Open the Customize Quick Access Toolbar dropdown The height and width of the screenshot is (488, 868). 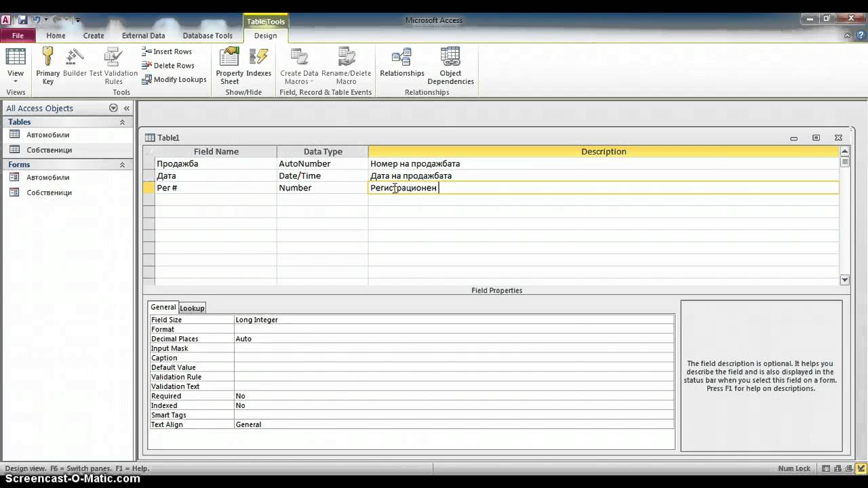click(x=77, y=20)
